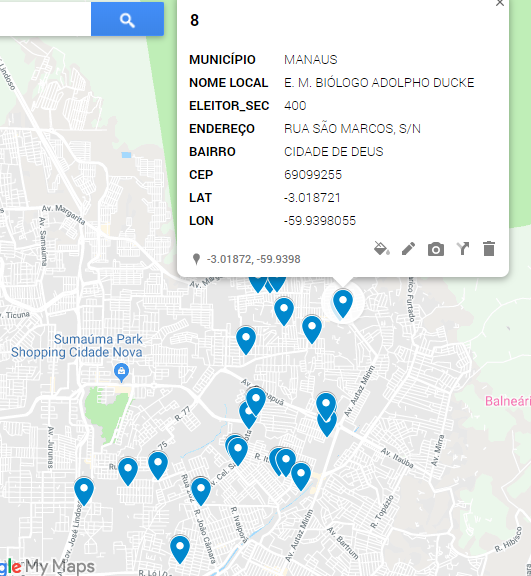The height and width of the screenshot is (576, 531).
Task: Open the style paint bucket icon
Action: click(382, 249)
